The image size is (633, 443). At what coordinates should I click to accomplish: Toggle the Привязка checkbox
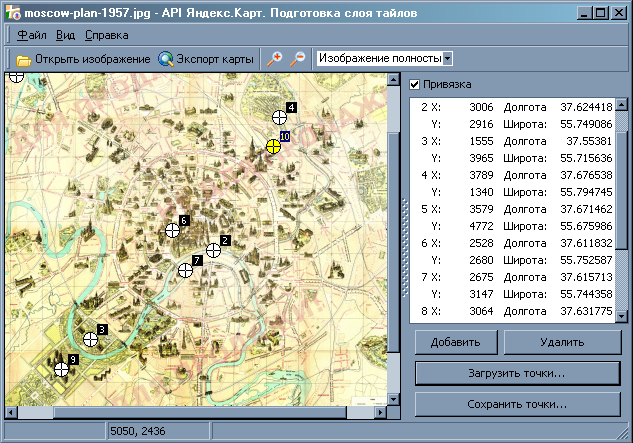tap(414, 84)
